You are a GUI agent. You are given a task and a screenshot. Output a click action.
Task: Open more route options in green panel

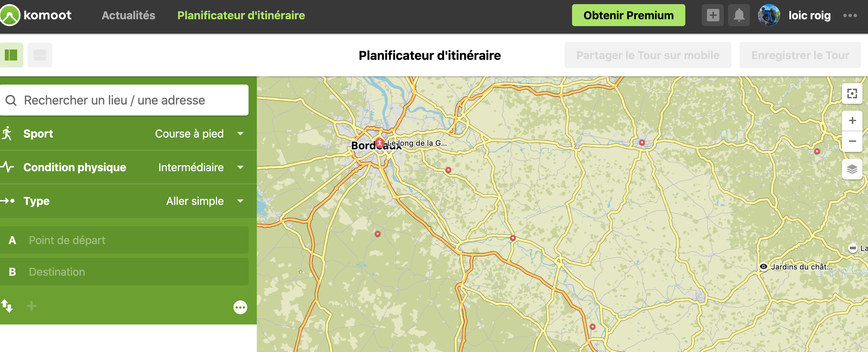click(240, 307)
